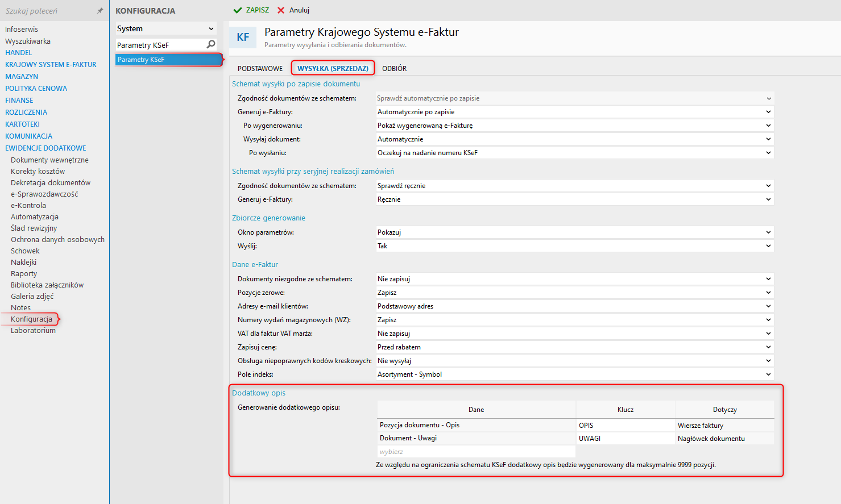
Task: Click the KF module icon in header
Action: click(x=243, y=38)
